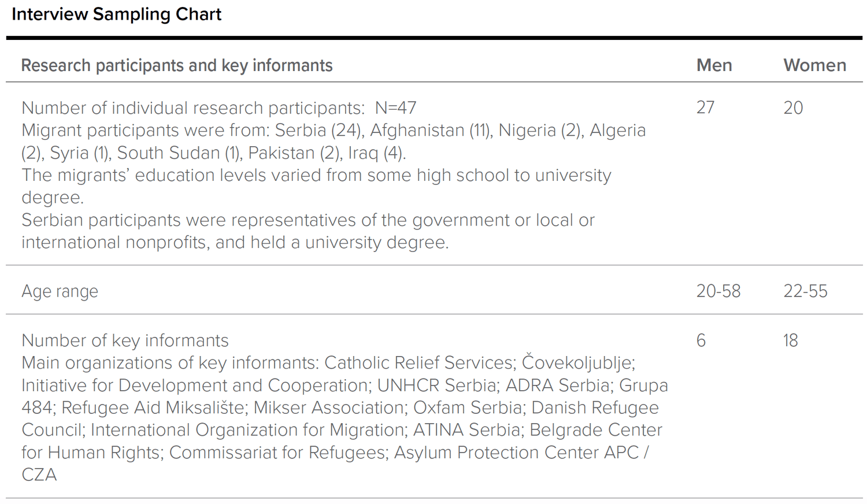Select the women key informant count 18

click(x=790, y=340)
